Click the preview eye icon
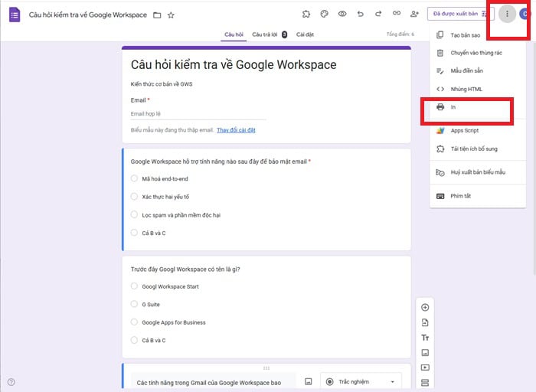 342,14
